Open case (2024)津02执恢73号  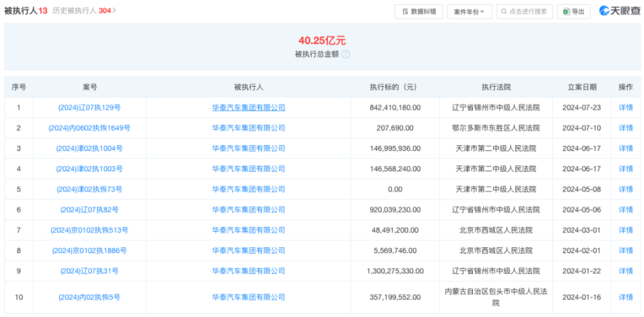(90, 189)
